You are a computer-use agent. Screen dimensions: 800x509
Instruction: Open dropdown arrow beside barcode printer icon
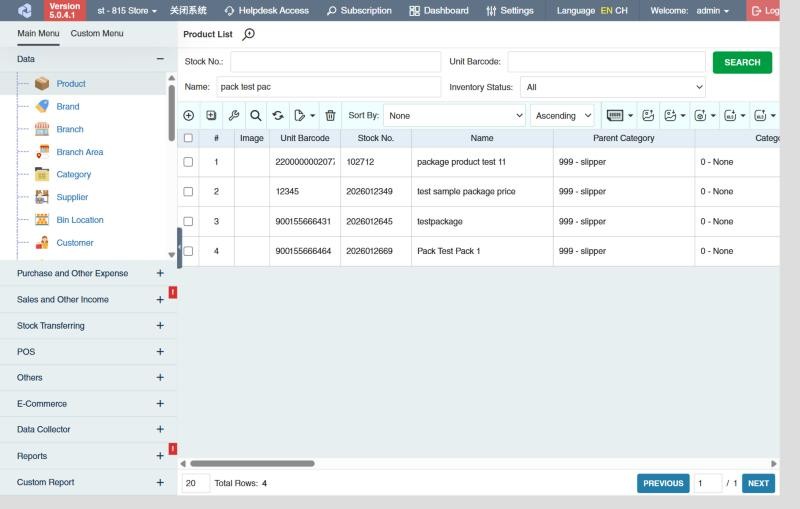point(631,116)
